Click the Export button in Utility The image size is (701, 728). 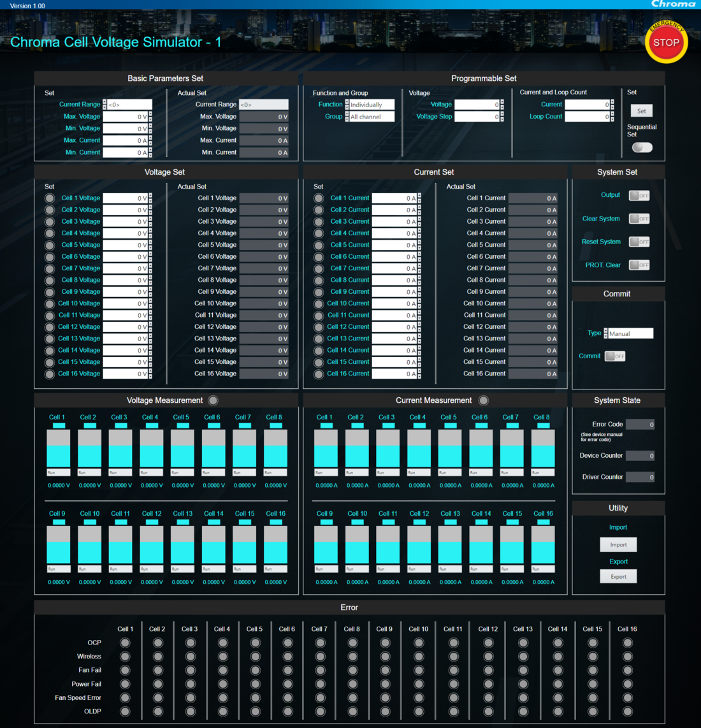click(618, 577)
